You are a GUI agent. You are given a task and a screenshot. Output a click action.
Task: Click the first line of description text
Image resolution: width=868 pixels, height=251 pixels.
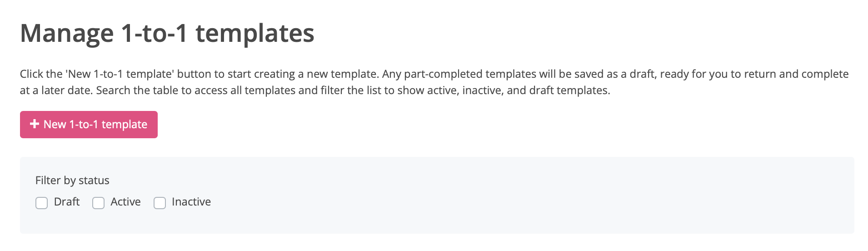click(434, 74)
